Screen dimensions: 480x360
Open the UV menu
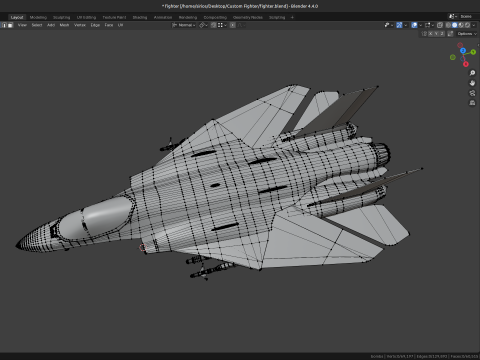(x=120, y=25)
